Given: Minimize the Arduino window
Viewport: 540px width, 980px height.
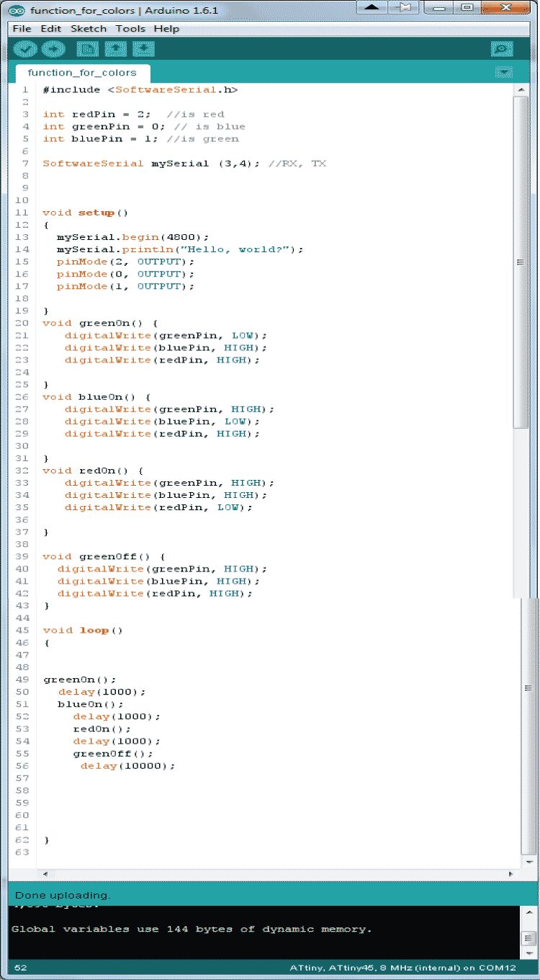Looking at the screenshot, I should (x=438, y=7).
